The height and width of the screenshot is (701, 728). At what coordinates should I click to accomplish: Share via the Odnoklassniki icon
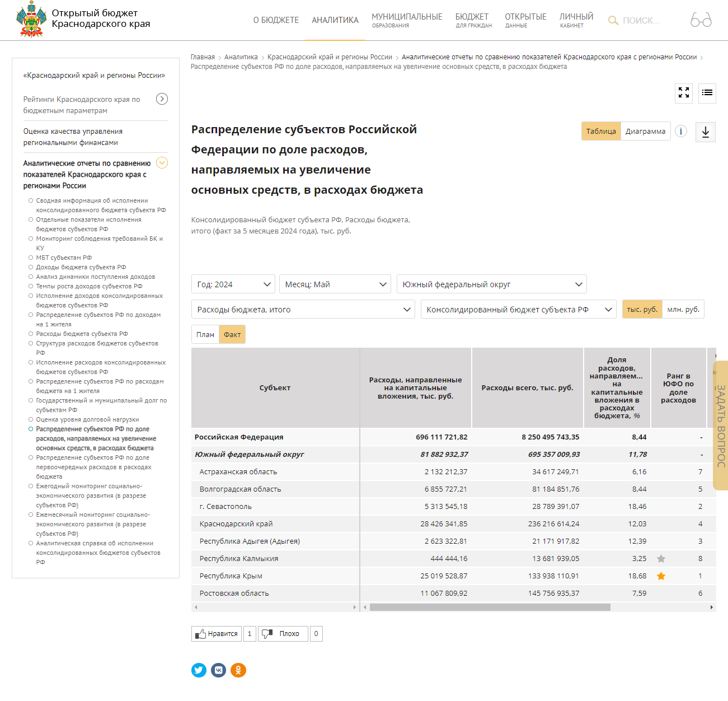coord(238,670)
